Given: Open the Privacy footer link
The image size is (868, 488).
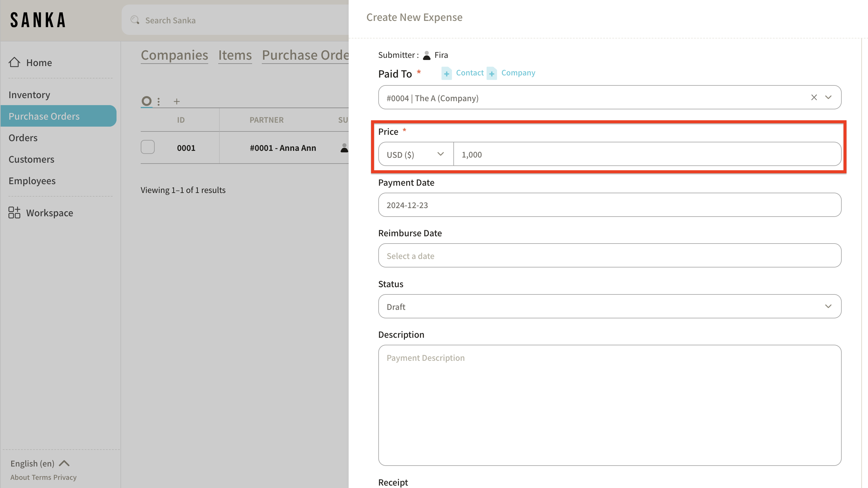Looking at the screenshot, I should (65, 477).
